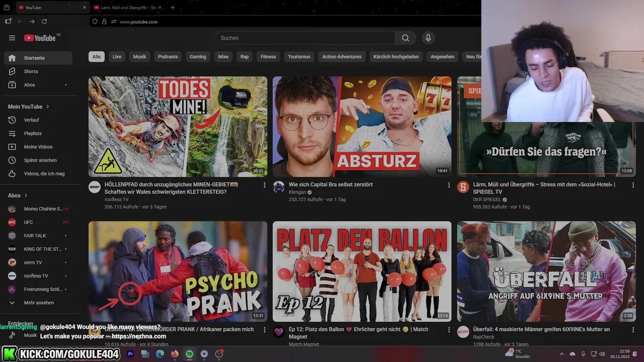Play the ABSTURZ Capital Bra thumbnail
This screenshot has width=644, height=362.
[x=362, y=127]
